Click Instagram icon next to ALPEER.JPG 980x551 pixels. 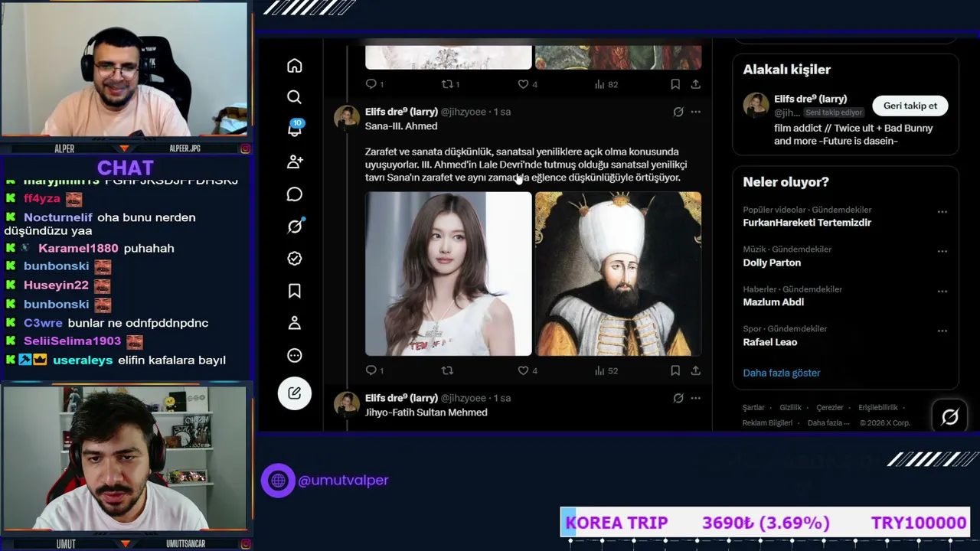[x=245, y=148]
